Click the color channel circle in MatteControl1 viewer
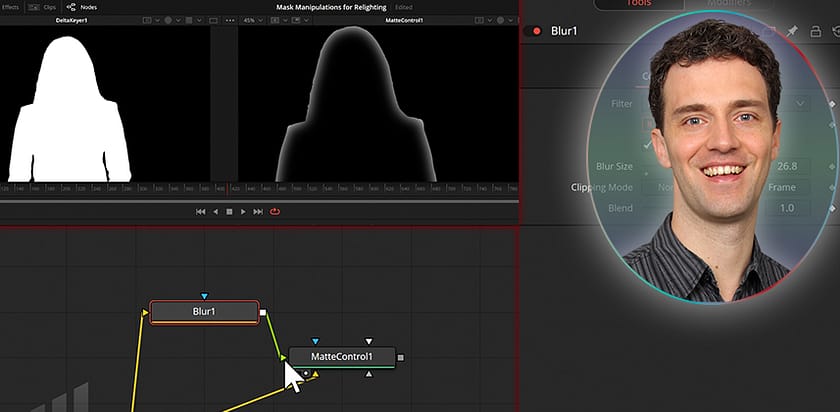Image resolution: width=840 pixels, height=412 pixels. point(500,20)
